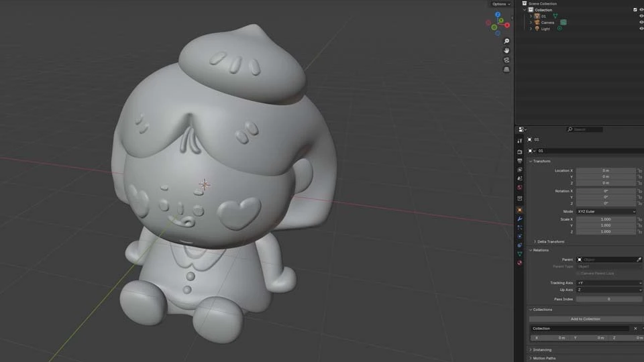Open the Material properties tab icon
The width and height of the screenshot is (644, 362).
pyautogui.click(x=519, y=263)
